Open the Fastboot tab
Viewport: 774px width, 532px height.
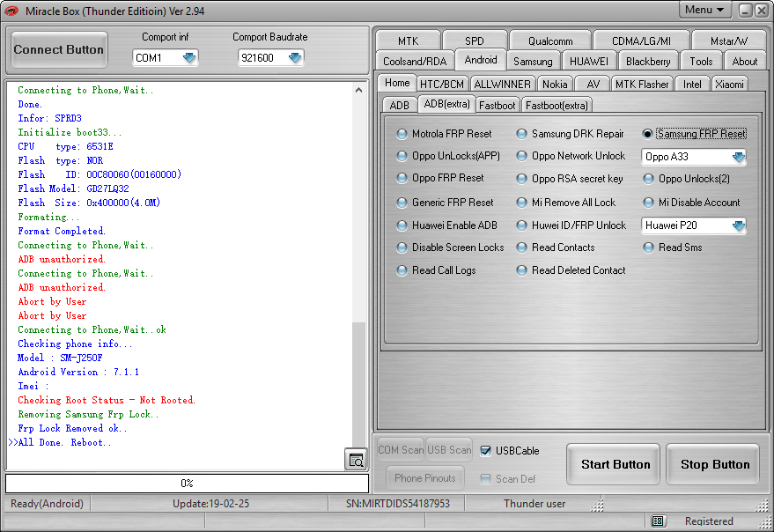point(498,105)
